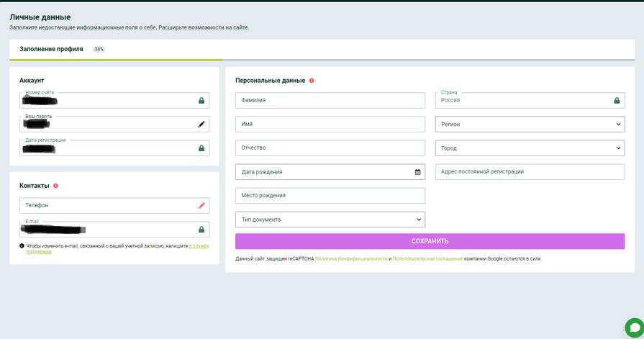The image size is (644, 339).
Task: Click lock icon beside registration date
Action: (x=201, y=148)
